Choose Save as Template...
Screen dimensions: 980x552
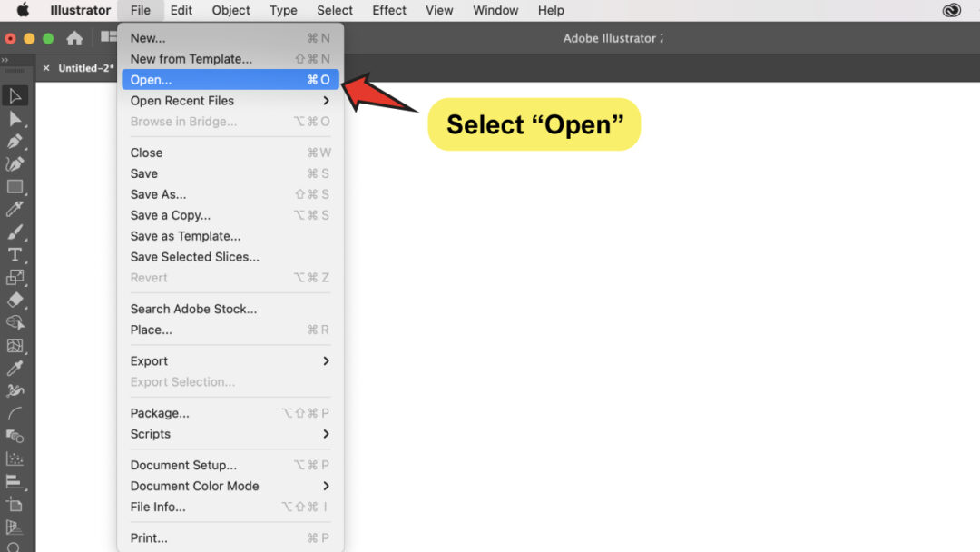[x=230, y=236]
